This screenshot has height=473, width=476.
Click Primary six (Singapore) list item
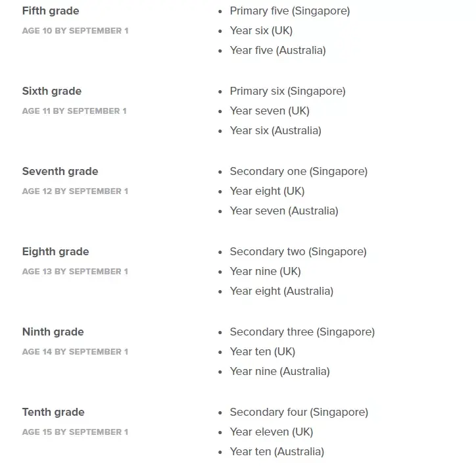point(287,91)
